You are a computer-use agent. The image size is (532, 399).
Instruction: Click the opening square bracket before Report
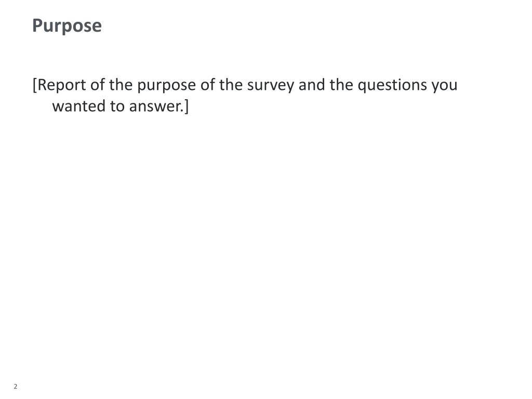pos(35,85)
